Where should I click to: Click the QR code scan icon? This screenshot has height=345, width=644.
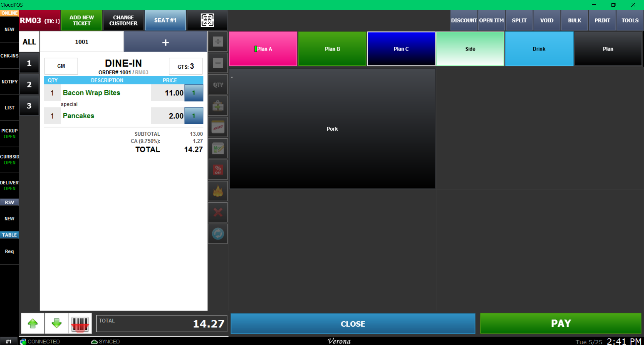pos(207,20)
